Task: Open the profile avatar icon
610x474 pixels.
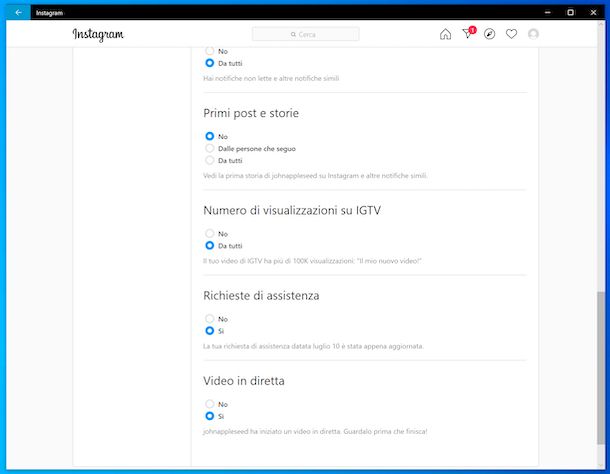Action: point(533,34)
